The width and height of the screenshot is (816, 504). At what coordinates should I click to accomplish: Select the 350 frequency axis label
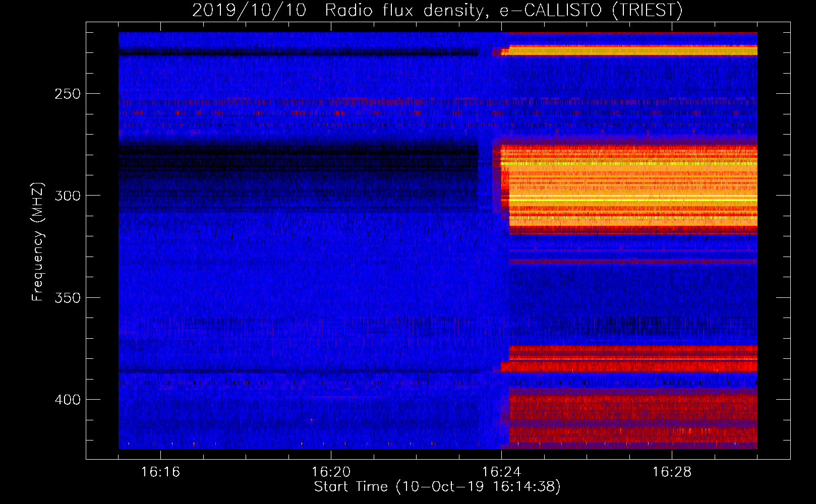tap(68, 298)
